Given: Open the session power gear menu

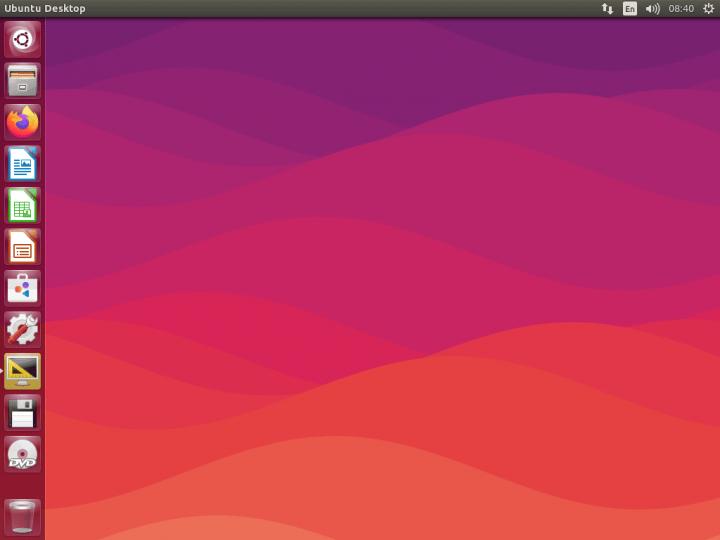Looking at the screenshot, I should pos(708,8).
